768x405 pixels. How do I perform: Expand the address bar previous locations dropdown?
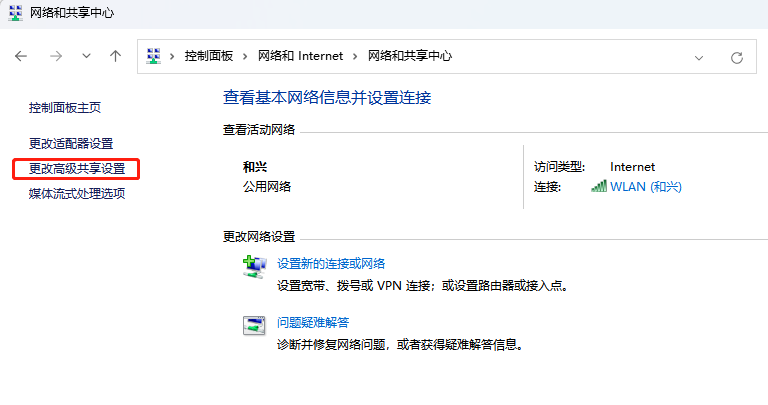click(x=701, y=57)
